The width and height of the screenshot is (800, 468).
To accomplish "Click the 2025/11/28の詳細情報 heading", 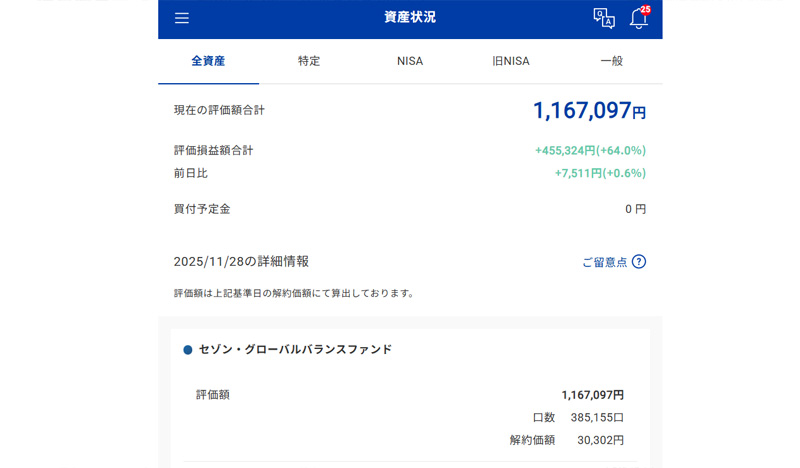I will [x=241, y=261].
